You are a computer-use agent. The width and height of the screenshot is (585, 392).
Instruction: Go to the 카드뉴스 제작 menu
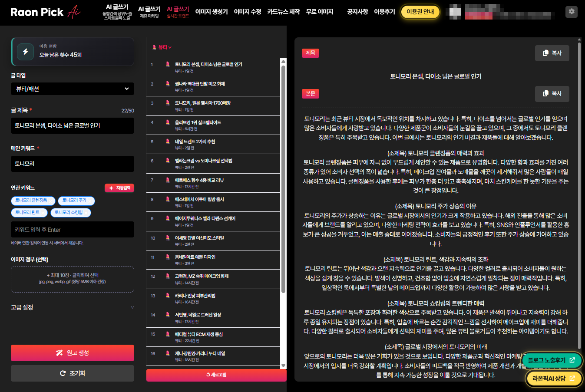(x=283, y=12)
